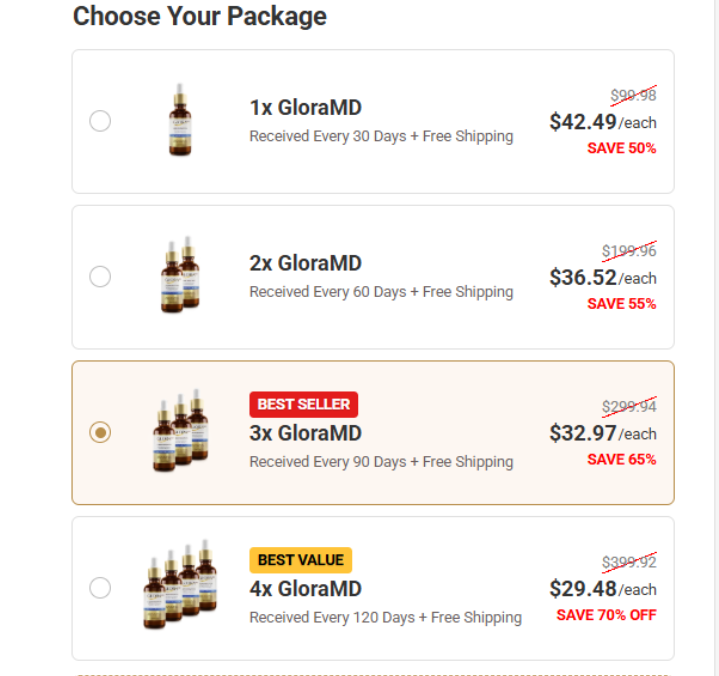Viewport: 719px width, 676px height.
Task: Click the 2x GloraMD package title
Action: point(305,264)
